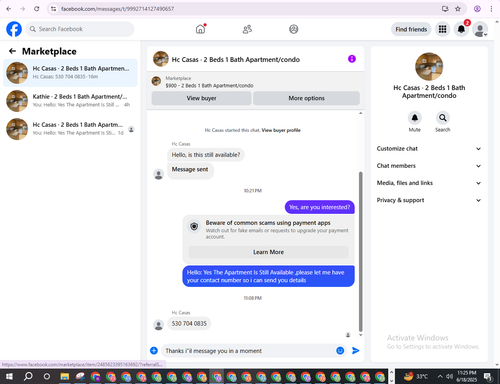Screen dimensions: 500x384
Task: Open the Facebook menu grid icon
Action: (442, 29)
